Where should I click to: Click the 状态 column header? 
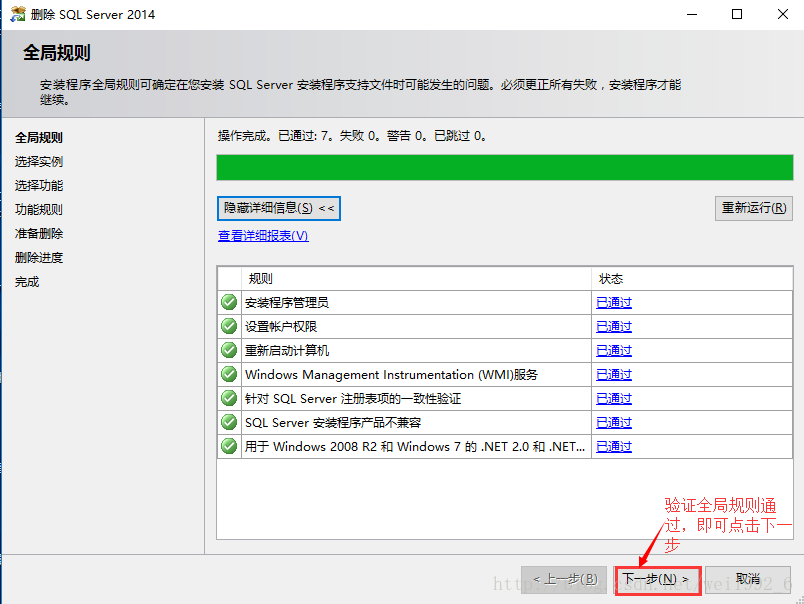pos(692,278)
